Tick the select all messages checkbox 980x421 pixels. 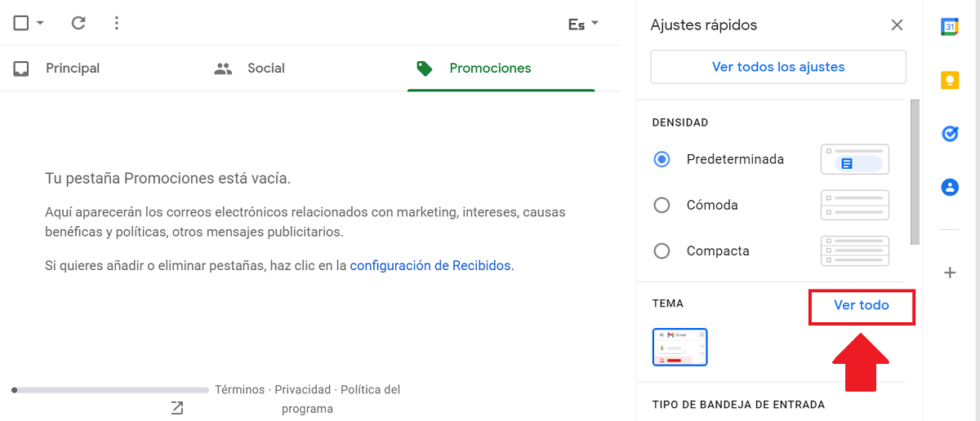(21, 23)
